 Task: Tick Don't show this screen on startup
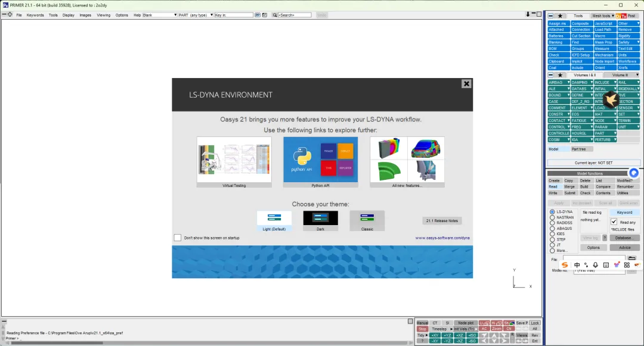point(178,238)
